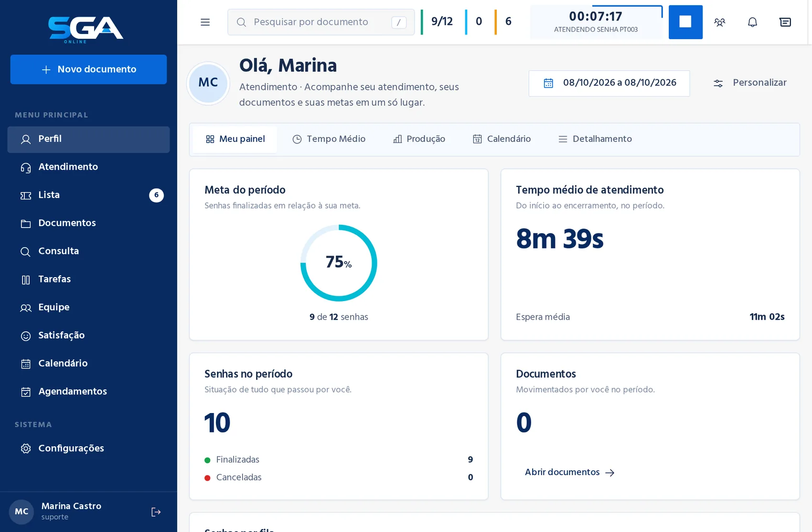Toggle the hamburger menu icon

[205, 22]
